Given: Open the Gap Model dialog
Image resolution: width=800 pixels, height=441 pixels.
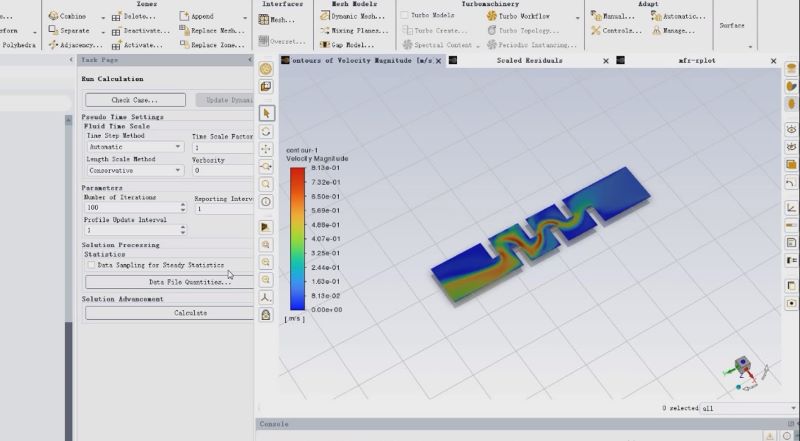Looking at the screenshot, I should [347, 45].
